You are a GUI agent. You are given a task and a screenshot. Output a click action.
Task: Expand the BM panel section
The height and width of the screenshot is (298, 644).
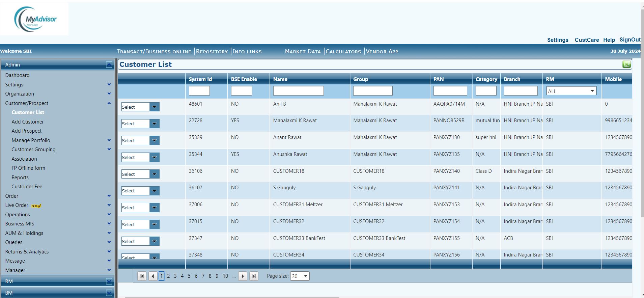109,293
